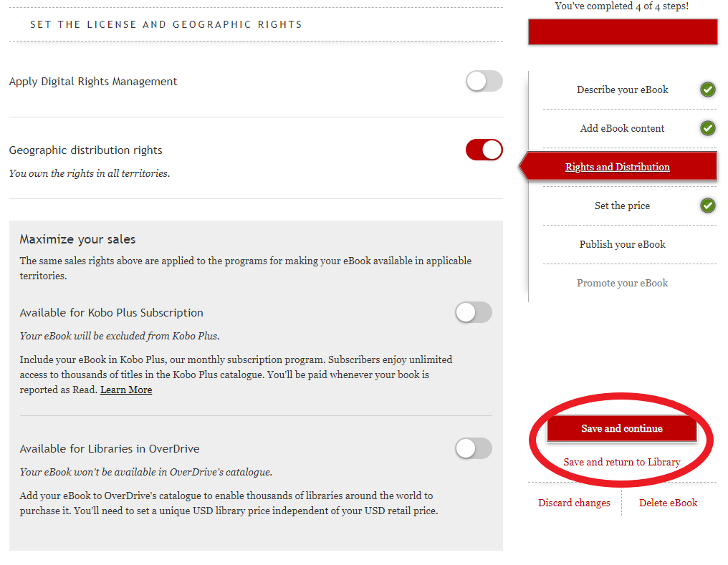
Task: Open the Promote your eBook step
Action: [622, 283]
